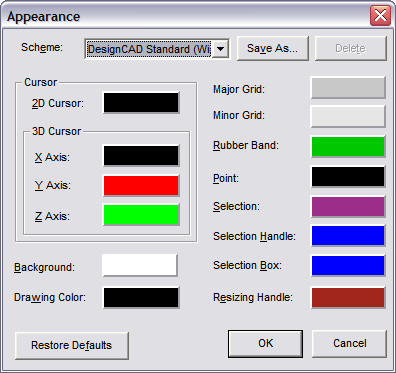Image resolution: width=396 pixels, height=373 pixels.
Task: Open the Y Axis red color swatch
Action: (x=141, y=186)
